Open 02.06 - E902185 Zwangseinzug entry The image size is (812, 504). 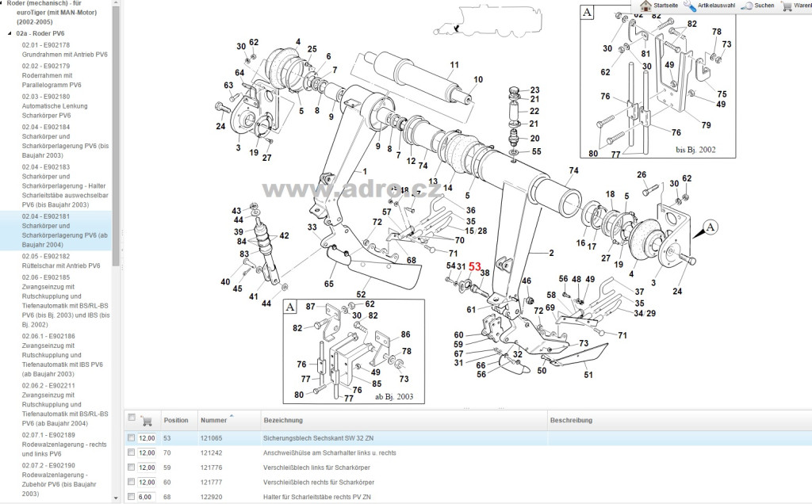[65, 300]
